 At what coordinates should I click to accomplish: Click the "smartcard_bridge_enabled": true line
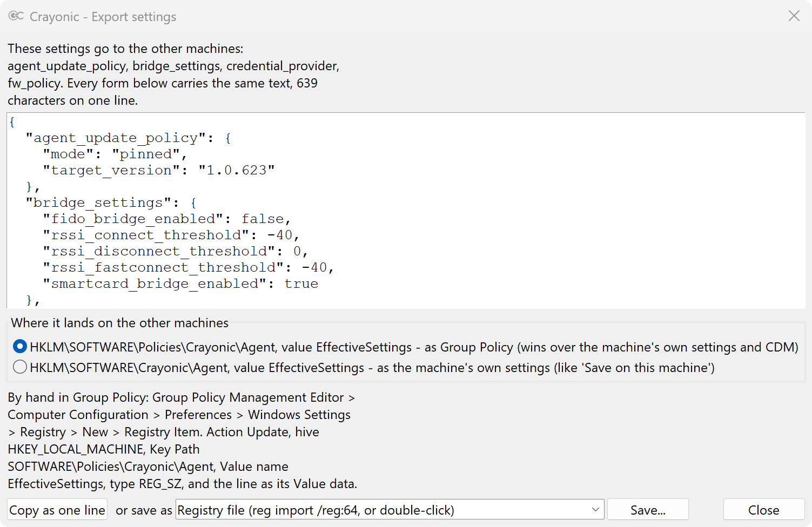[x=180, y=283]
